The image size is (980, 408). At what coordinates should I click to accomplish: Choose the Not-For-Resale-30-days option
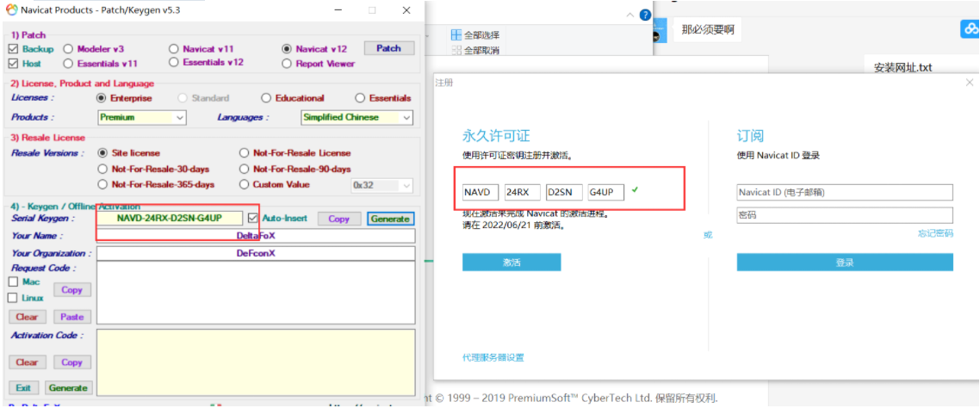(102, 169)
